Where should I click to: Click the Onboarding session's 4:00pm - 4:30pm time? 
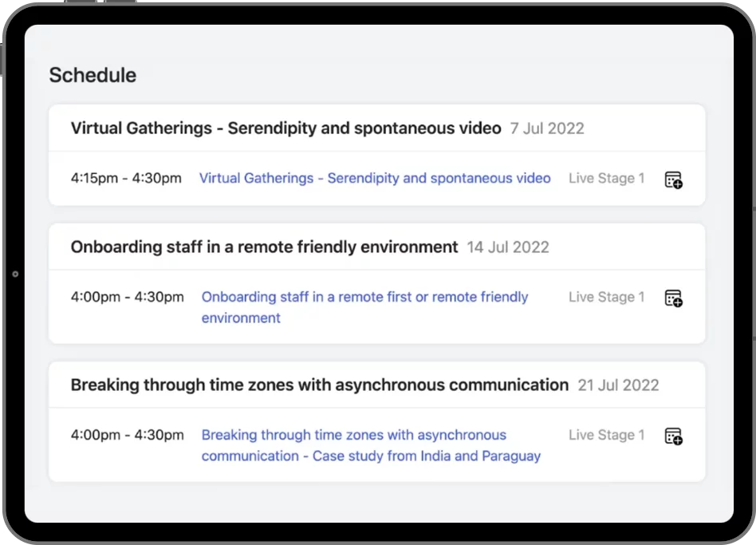pyautogui.click(x=127, y=297)
